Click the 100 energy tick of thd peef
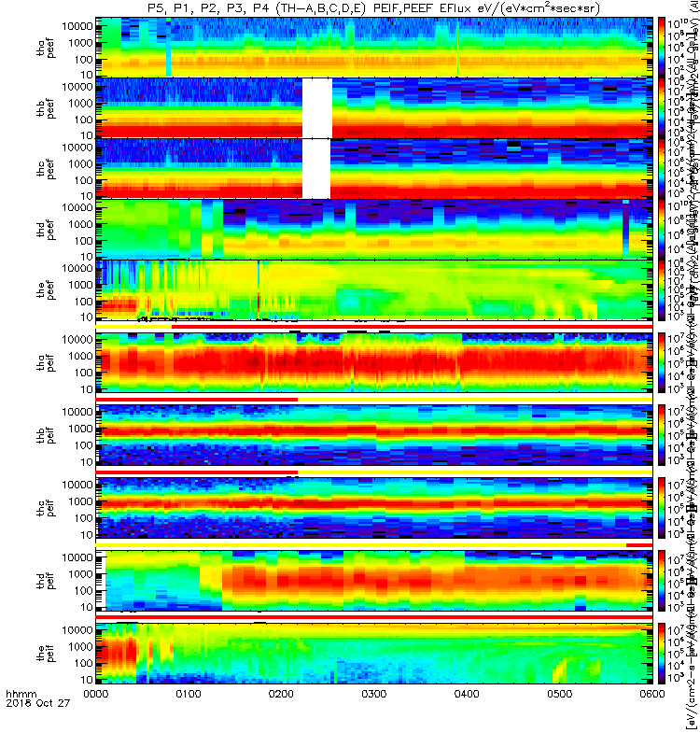 point(83,241)
